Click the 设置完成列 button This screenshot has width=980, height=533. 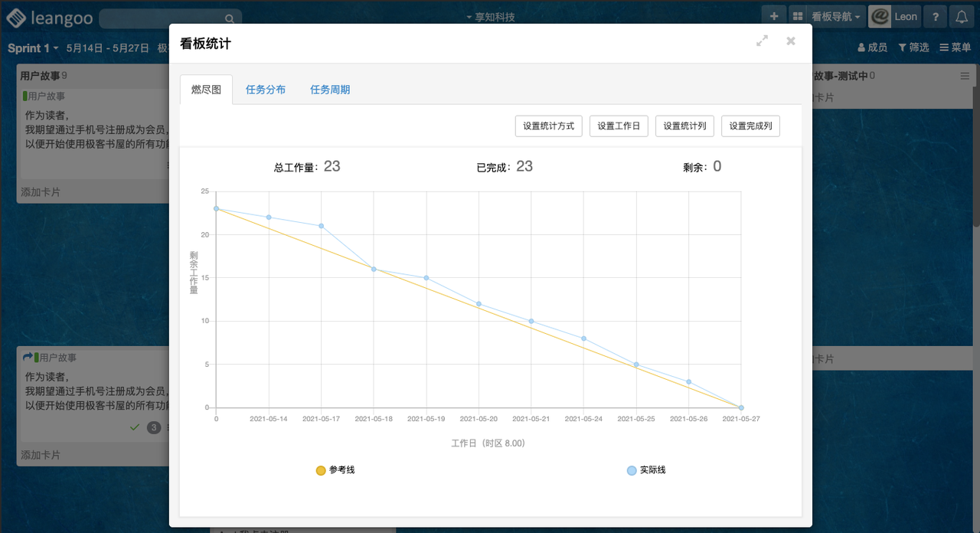coord(750,126)
